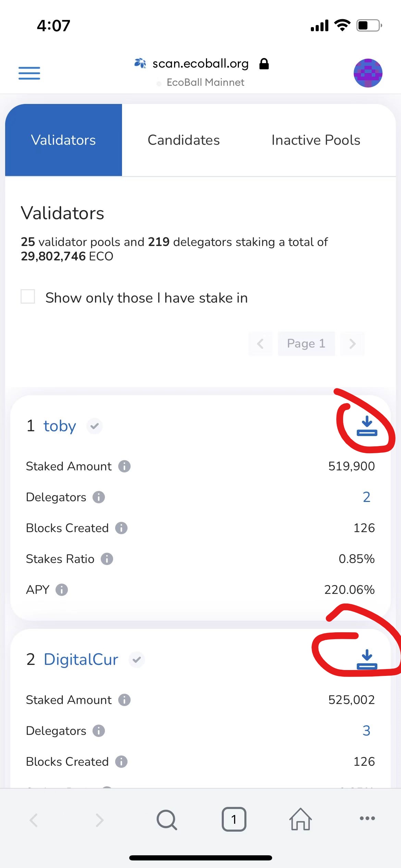Show info about toby's Staked Amount
Viewport: 401px width, 868px height.
(124, 466)
